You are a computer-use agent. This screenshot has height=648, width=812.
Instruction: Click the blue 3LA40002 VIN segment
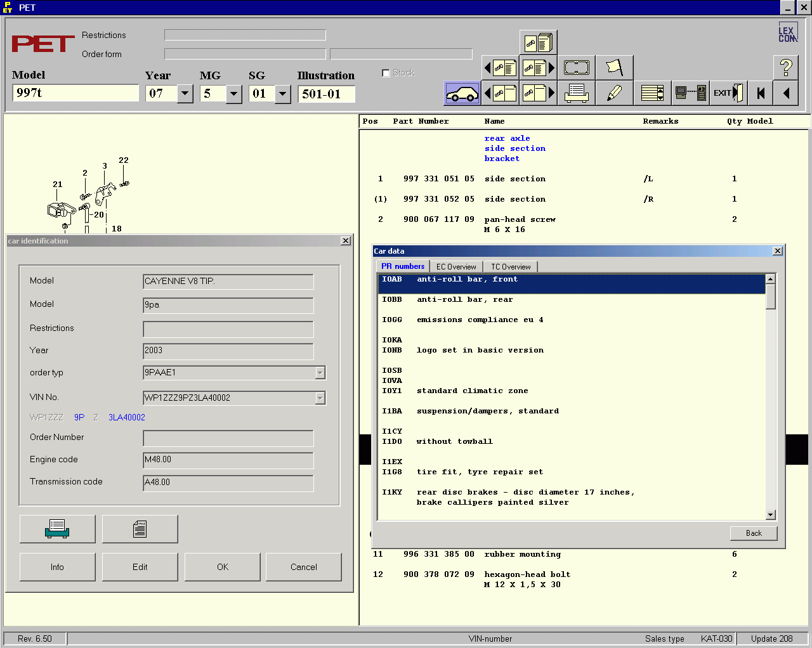pyautogui.click(x=127, y=417)
